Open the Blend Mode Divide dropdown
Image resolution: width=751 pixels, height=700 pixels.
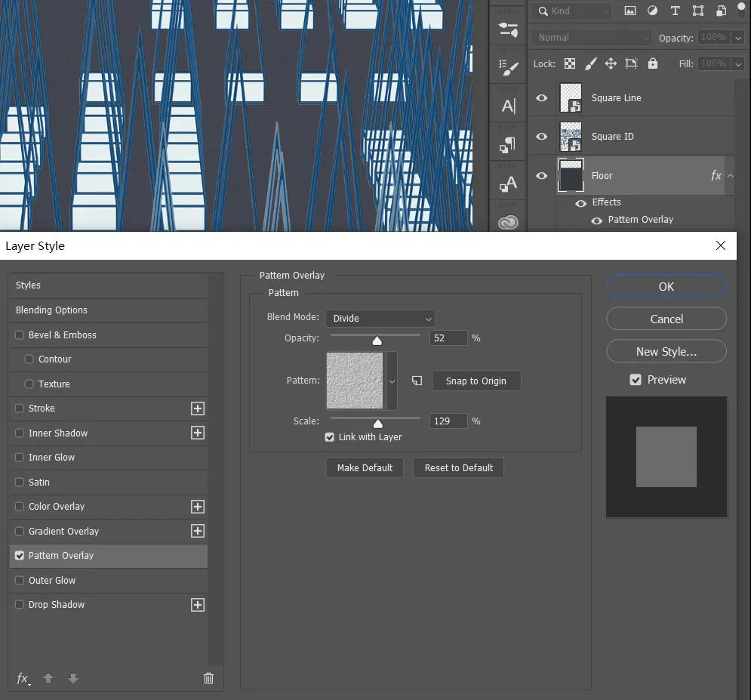[381, 319]
